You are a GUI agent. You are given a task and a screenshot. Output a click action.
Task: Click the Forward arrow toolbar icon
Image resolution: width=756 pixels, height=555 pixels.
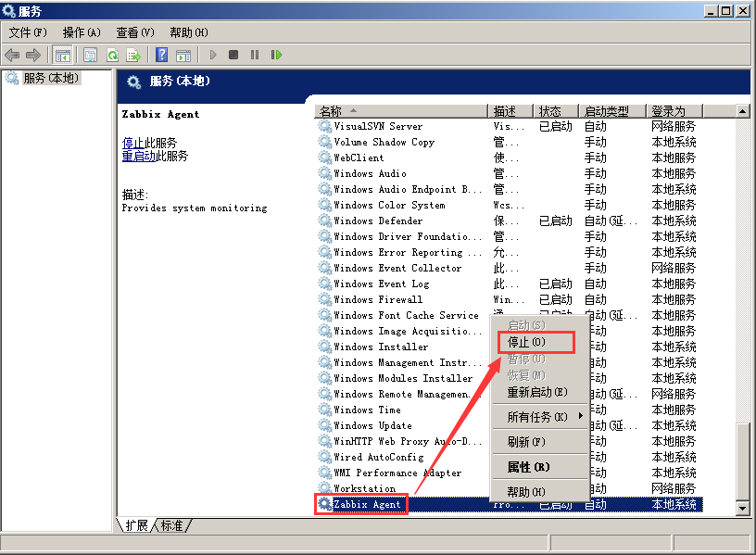click(32, 55)
